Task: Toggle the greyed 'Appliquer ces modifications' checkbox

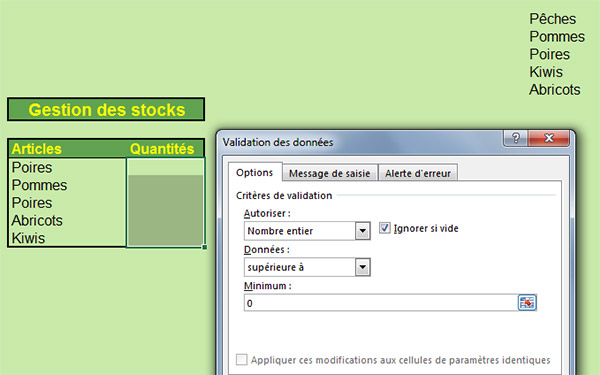Action: (x=241, y=360)
